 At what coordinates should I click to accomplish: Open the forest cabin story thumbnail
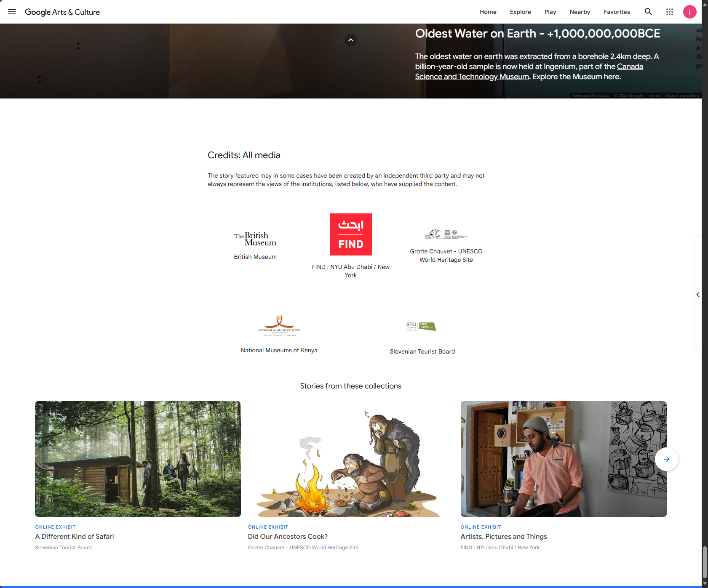pyautogui.click(x=138, y=459)
